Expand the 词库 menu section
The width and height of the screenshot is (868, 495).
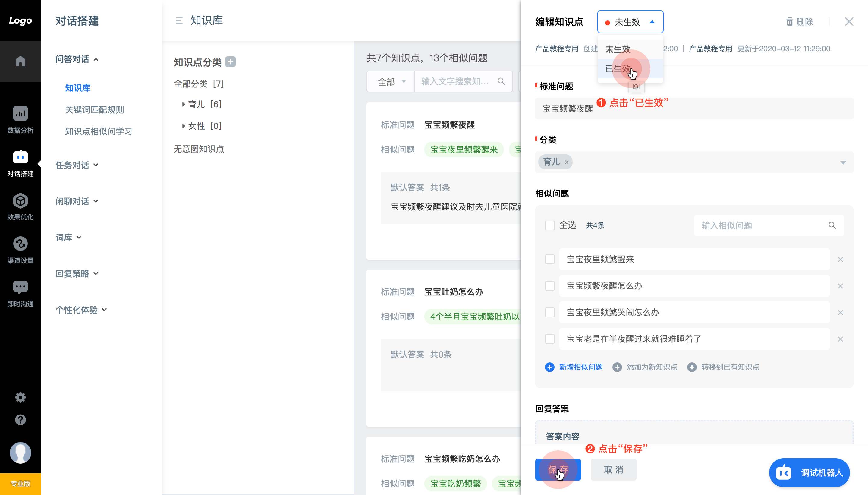click(x=68, y=237)
